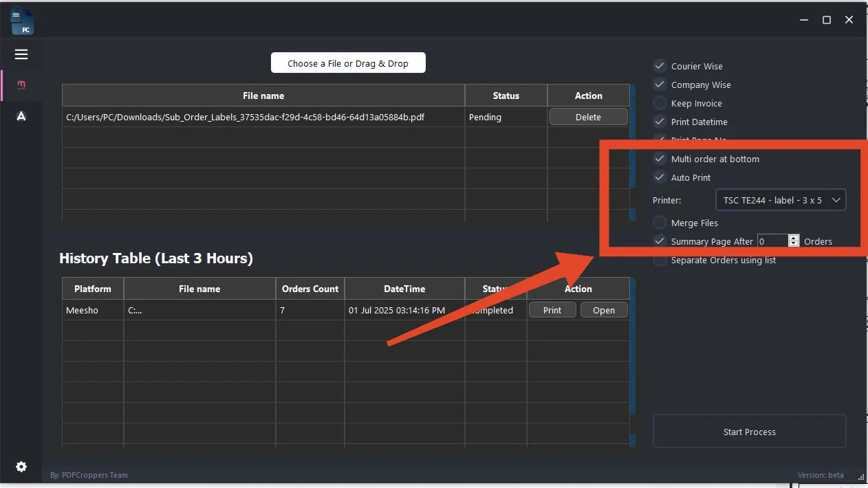Screen dimensions: 868x488
Task: Enable the Merge Files option
Action: coord(660,223)
